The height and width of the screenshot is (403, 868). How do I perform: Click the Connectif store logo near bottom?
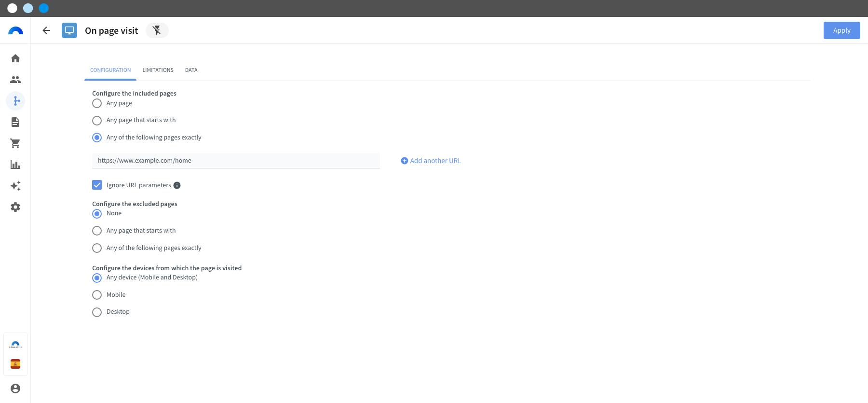pos(15,345)
